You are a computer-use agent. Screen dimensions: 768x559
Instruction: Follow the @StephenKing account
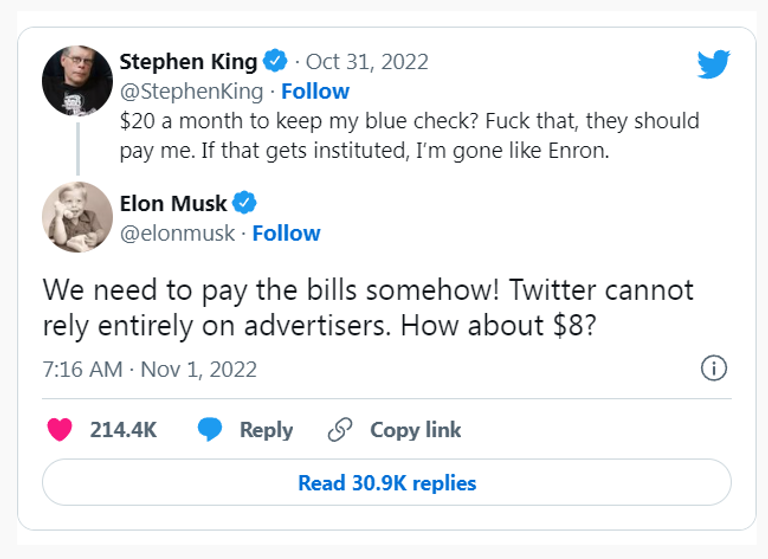(x=315, y=91)
